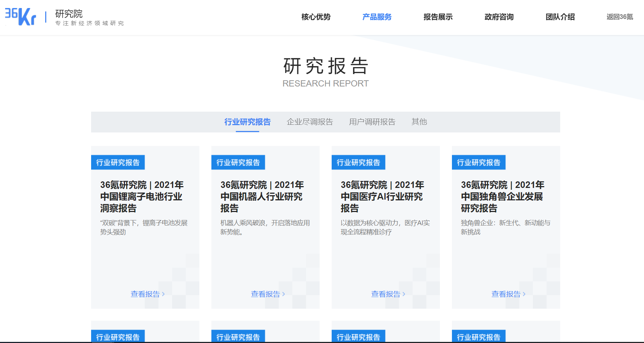This screenshot has width=644, height=343.
Task: Click the 返回36氪 link
Action: coord(620,17)
